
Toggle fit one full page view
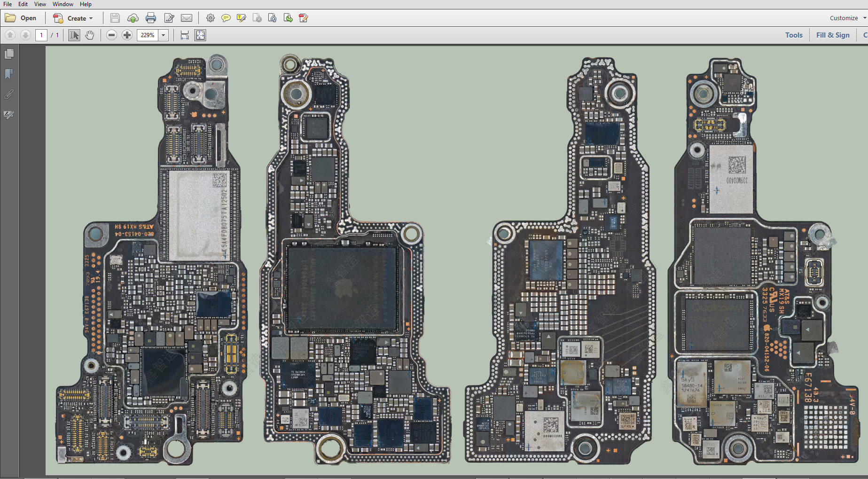(x=200, y=35)
